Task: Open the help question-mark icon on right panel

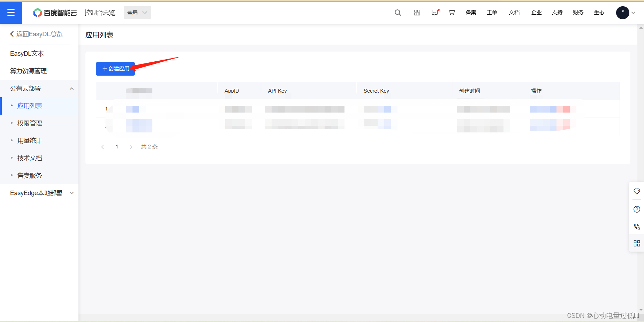Action: pos(637,209)
